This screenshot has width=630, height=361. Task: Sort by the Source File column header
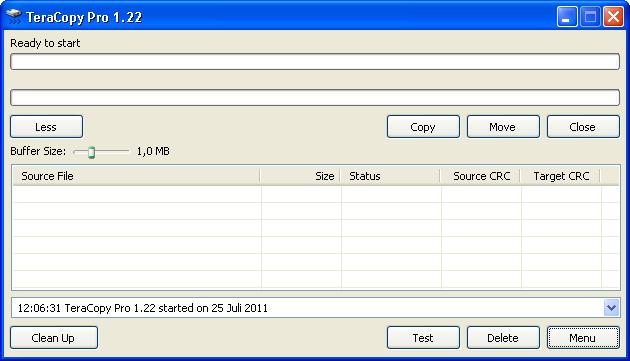(x=136, y=176)
